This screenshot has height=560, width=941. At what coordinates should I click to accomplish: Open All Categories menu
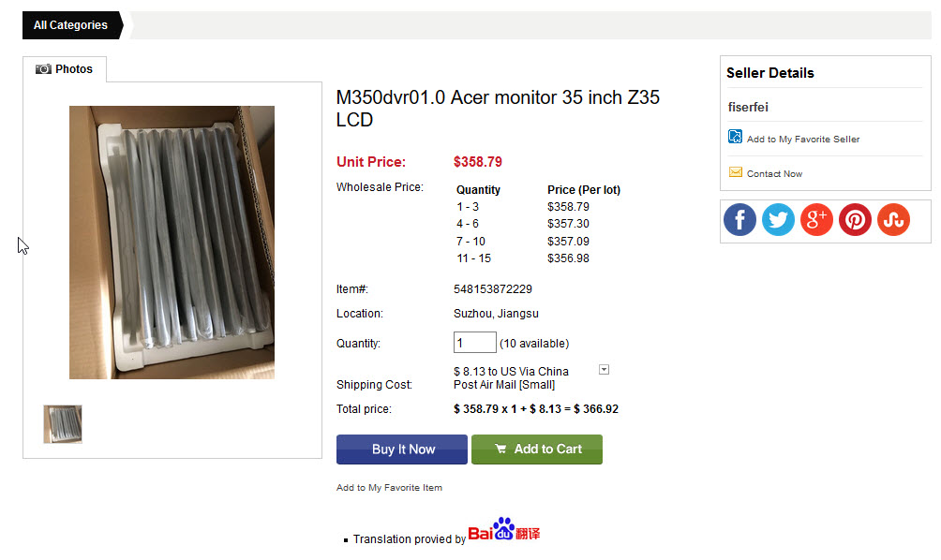click(72, 25)
